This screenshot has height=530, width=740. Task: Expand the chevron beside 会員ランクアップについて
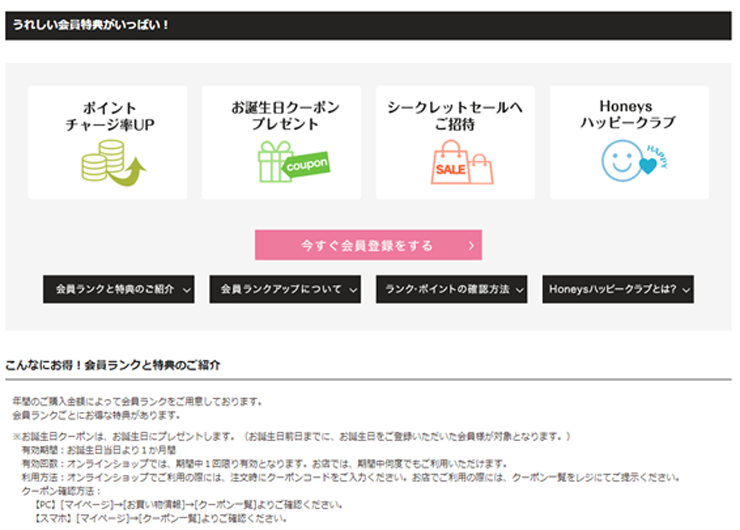tap(353, 290)
